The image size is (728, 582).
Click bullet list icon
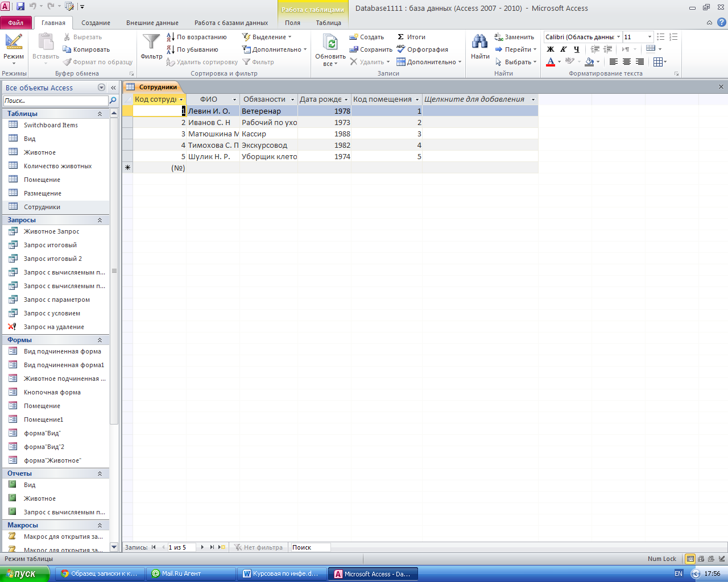click(660, 37)
